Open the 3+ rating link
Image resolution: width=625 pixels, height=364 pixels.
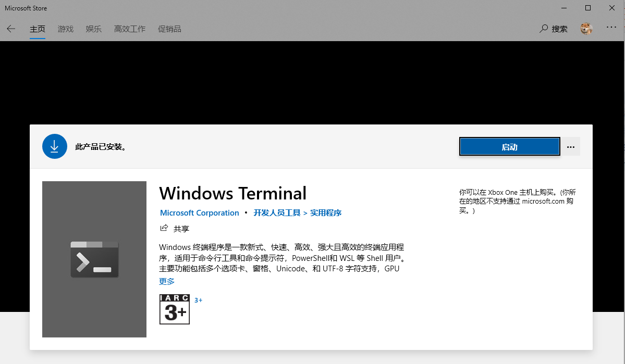[198, 300]
